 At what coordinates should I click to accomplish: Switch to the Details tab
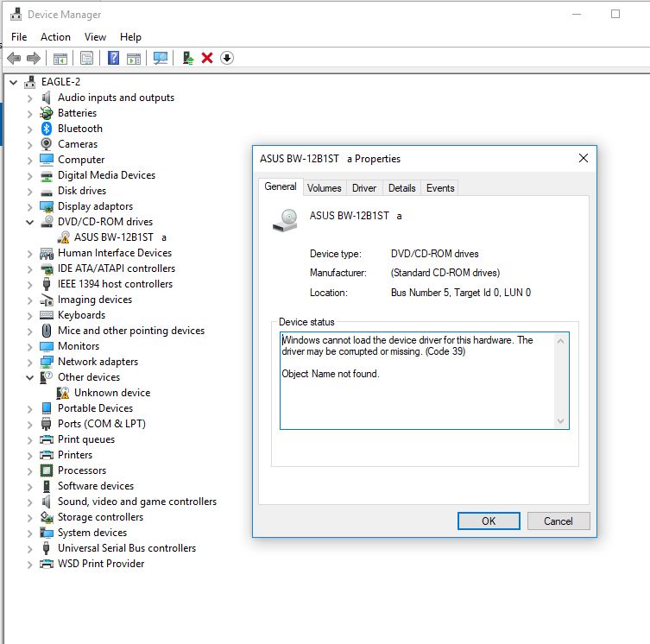[401, 188]
